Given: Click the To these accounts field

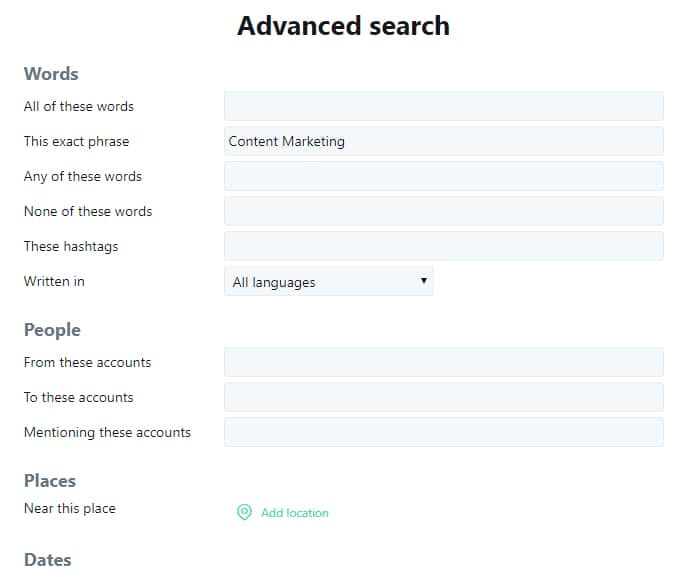Looking at the screenshot, I should tap(444, 397).
